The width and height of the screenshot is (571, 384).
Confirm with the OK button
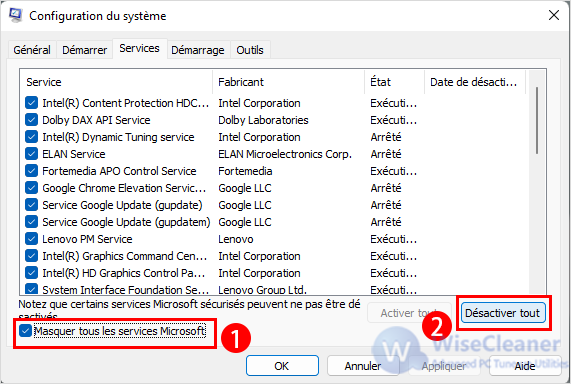click(x=282, y=365)
